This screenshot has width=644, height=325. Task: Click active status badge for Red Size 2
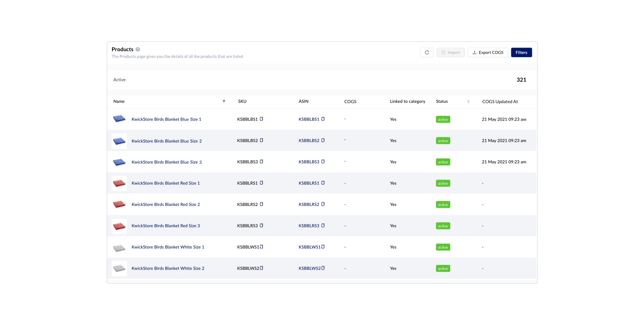coord(443,205)
